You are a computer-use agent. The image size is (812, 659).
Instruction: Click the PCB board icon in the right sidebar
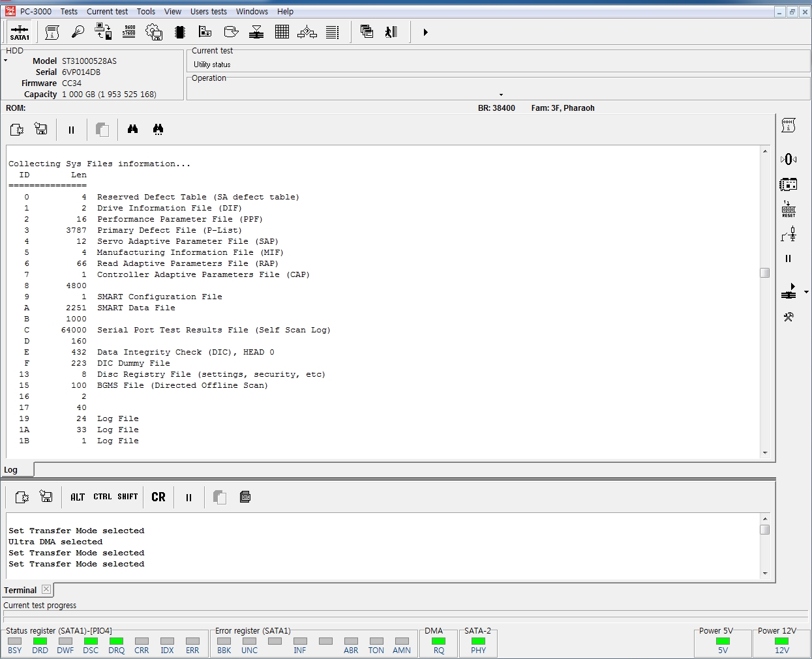click(789, 184)
